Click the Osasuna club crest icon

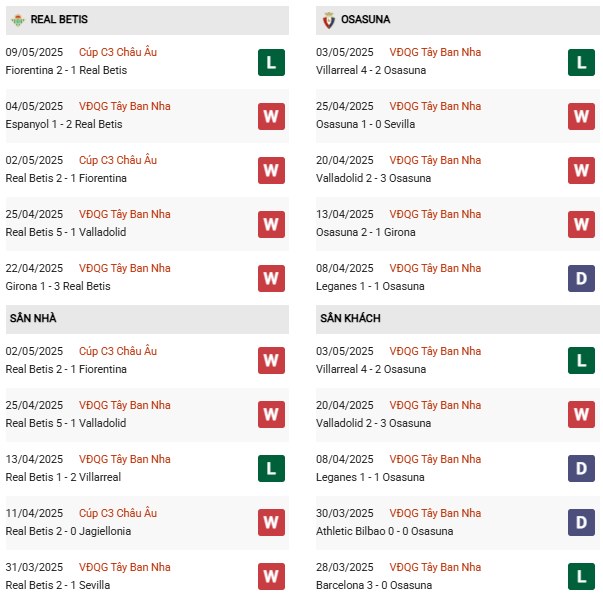pos(328,20)
